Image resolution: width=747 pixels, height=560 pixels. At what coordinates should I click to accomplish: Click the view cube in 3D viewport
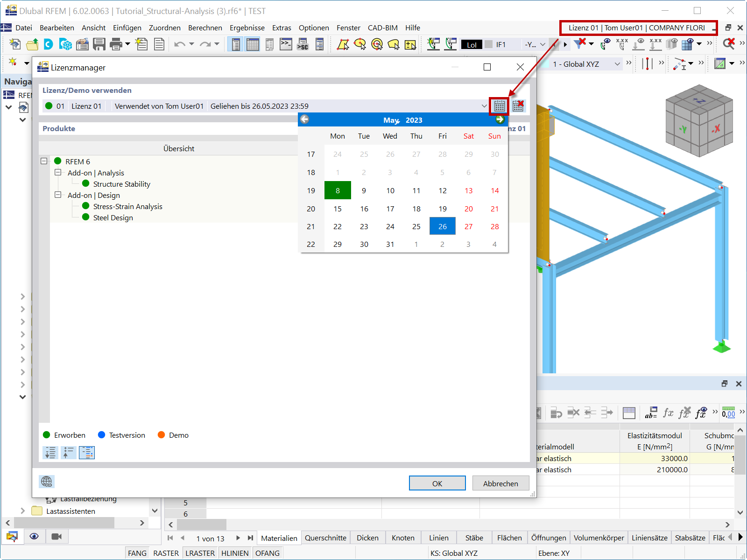pos(699,121)
